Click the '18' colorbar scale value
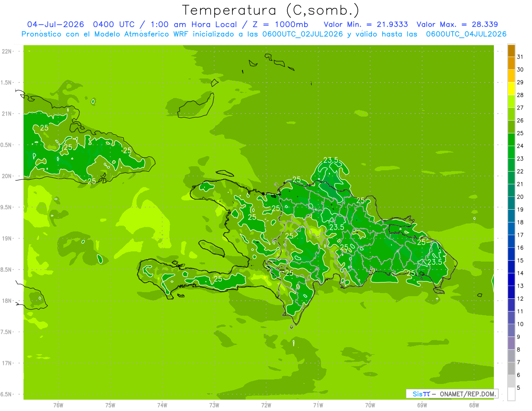 click(520, 223)
